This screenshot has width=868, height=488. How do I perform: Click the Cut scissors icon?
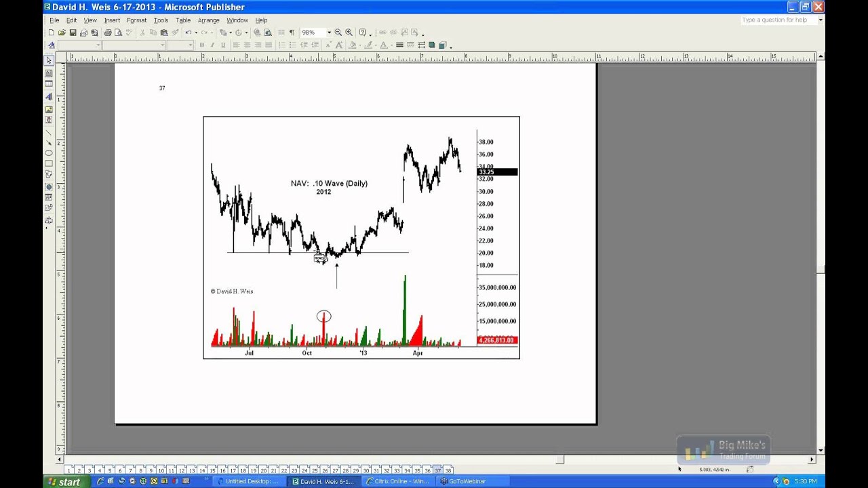(142, 33)
